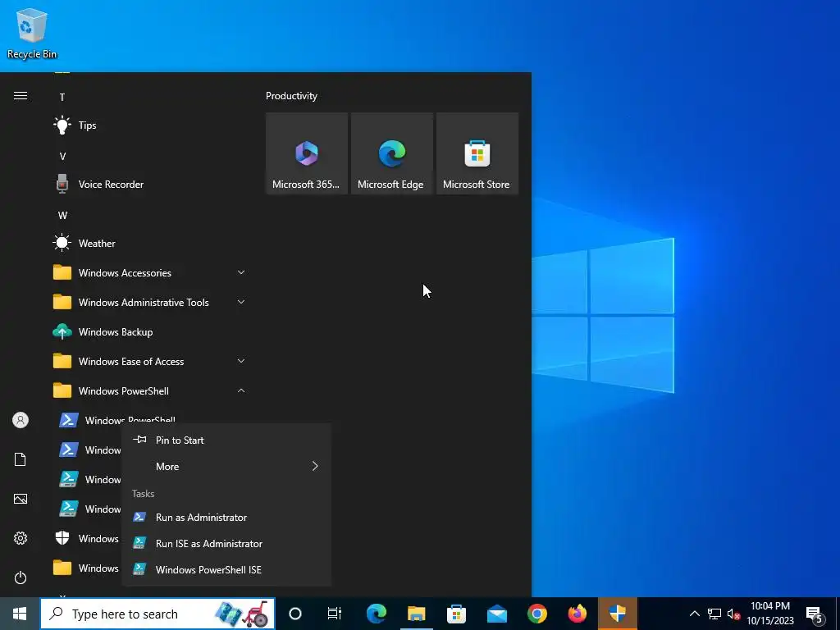840x630 pixels.
Task: Select Windows PowerShell ISE task
Action: point(226,570)
